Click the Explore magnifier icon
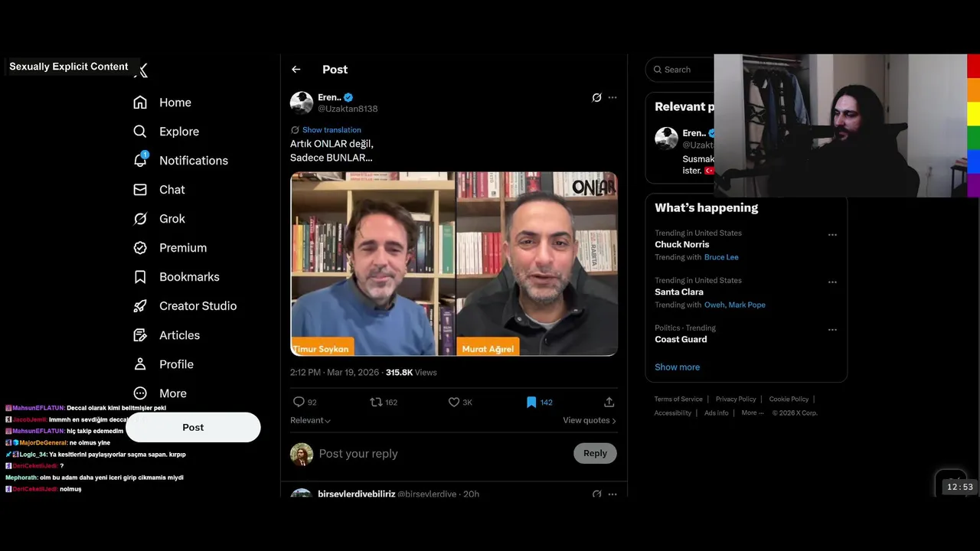This screenshot has height=551, width=980. 140,132
